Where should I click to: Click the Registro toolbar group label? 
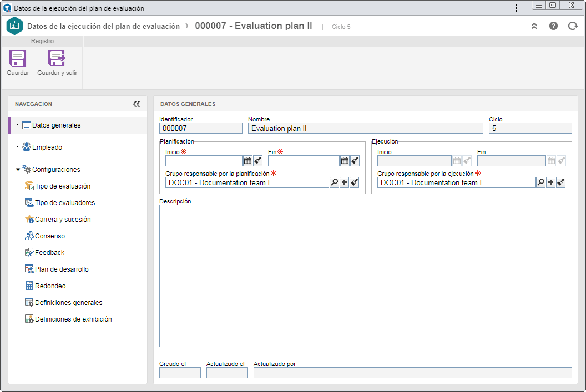point(42,41)
